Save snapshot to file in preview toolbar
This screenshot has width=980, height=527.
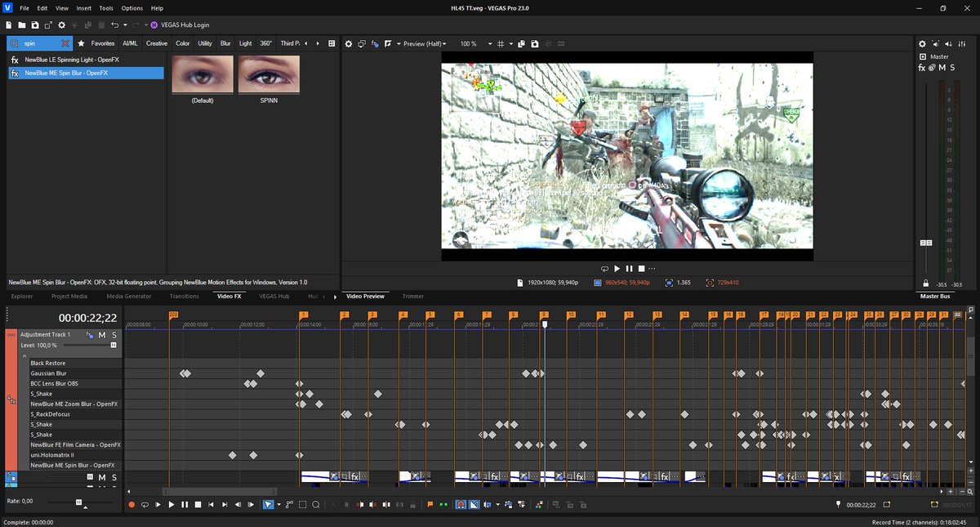[x=535, y=43]
